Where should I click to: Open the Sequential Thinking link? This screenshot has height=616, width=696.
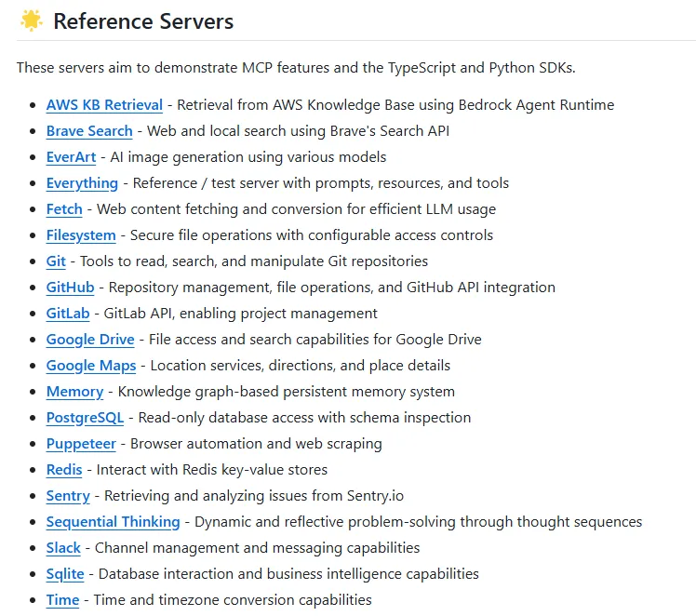[114, 522]
